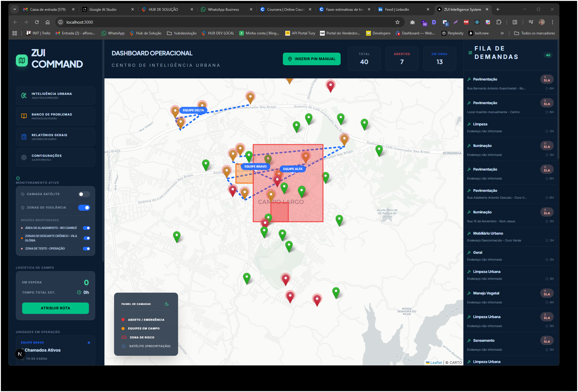Click the Equipe Bravo map label
Viewport: 578px width, 392px height.
255,167
